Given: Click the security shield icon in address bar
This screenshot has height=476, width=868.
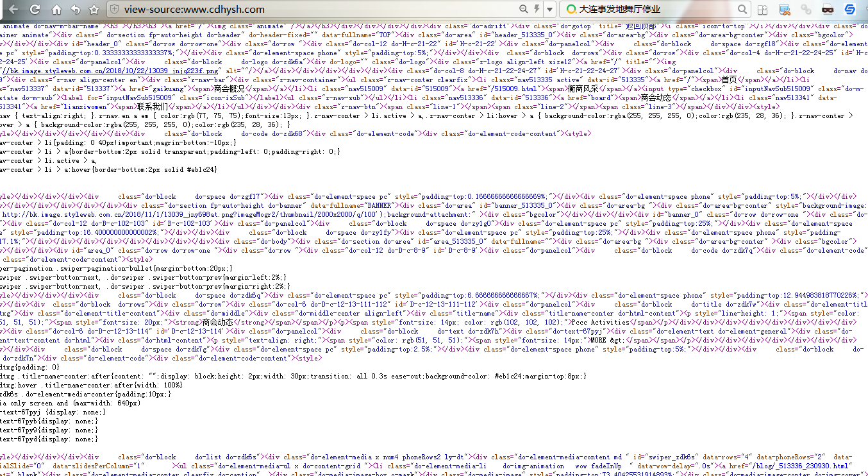Looking at the screenshot, I should point(114,10).
